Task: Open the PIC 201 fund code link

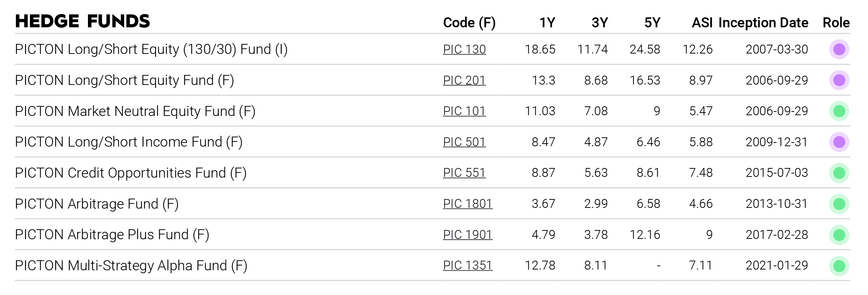Action: 464,80
